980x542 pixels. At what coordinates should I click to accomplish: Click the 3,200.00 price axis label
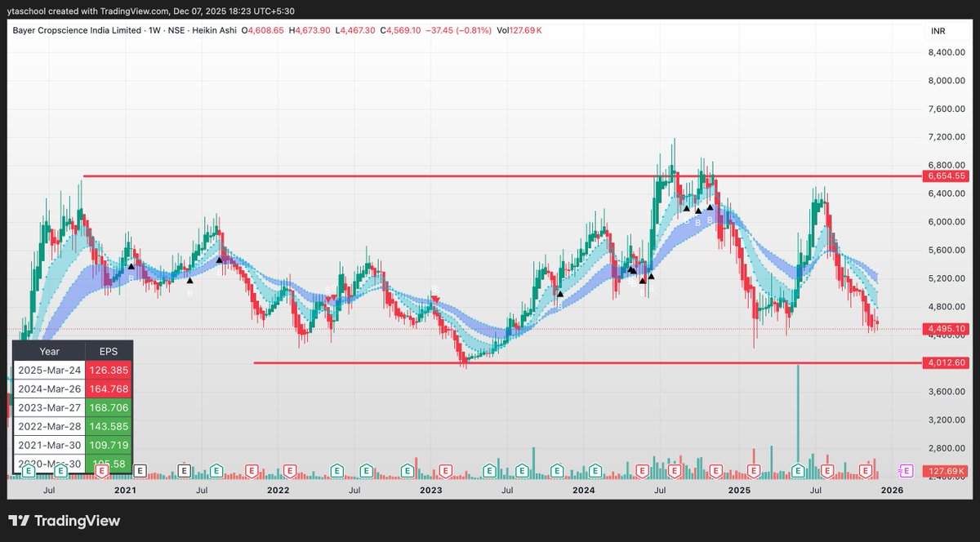pyautogui.click(x=946, y=420)
